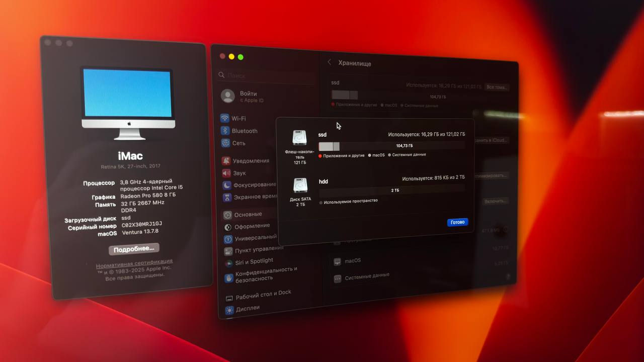Select Пункт управления in sidebar
This screenshot has width=644, height=362.
click(x=254, y=249)
